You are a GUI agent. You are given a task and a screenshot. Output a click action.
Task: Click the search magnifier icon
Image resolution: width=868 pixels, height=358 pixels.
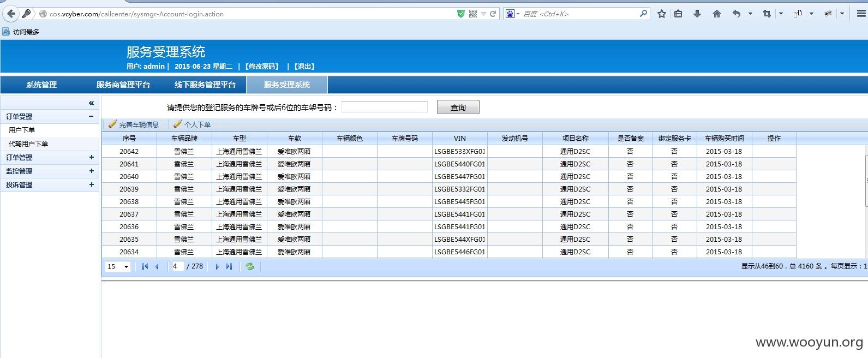644,14
